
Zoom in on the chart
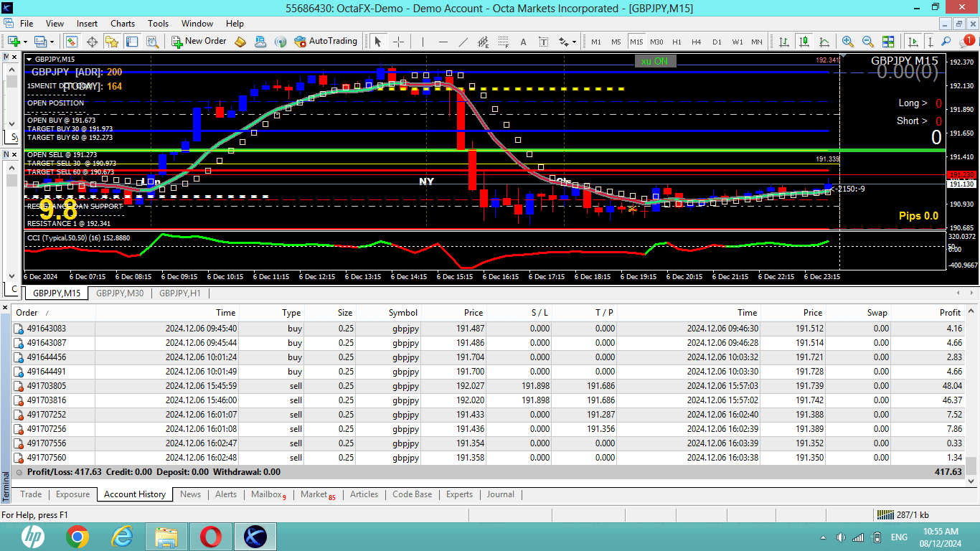(848, 42)
